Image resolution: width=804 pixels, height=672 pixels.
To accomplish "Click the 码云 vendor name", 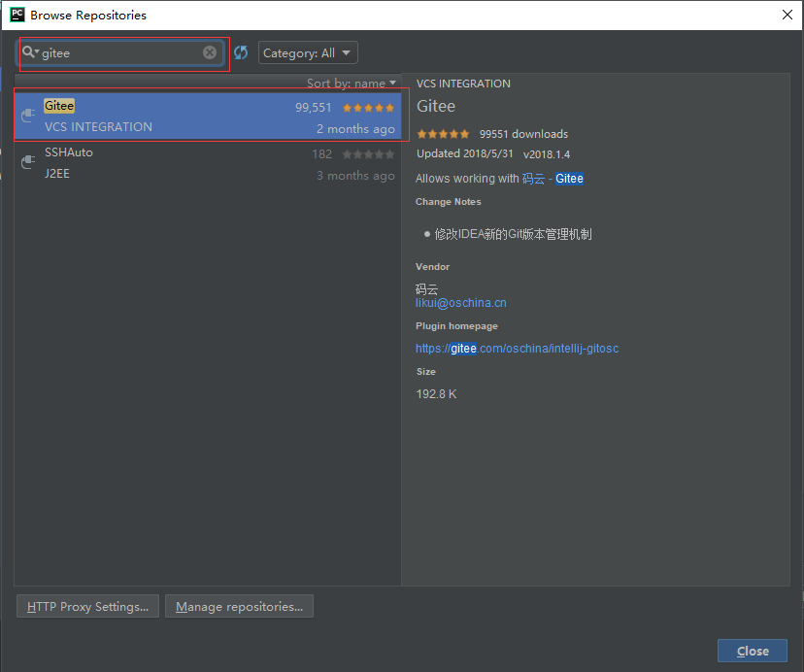I will [426, 288].
